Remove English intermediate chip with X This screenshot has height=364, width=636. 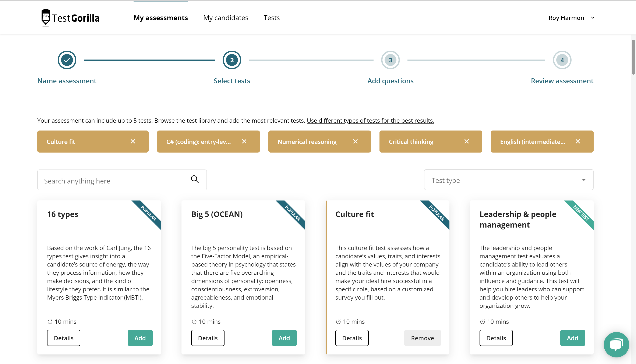pos(578,142)
